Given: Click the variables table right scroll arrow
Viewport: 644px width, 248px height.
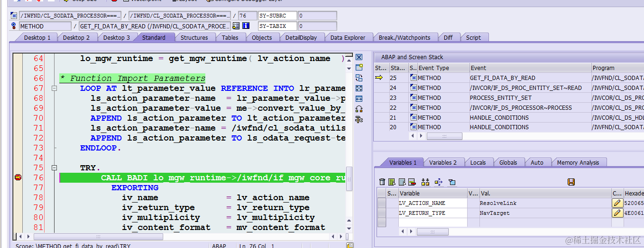Looking at the screenshot, I should (x=411, y=231).
